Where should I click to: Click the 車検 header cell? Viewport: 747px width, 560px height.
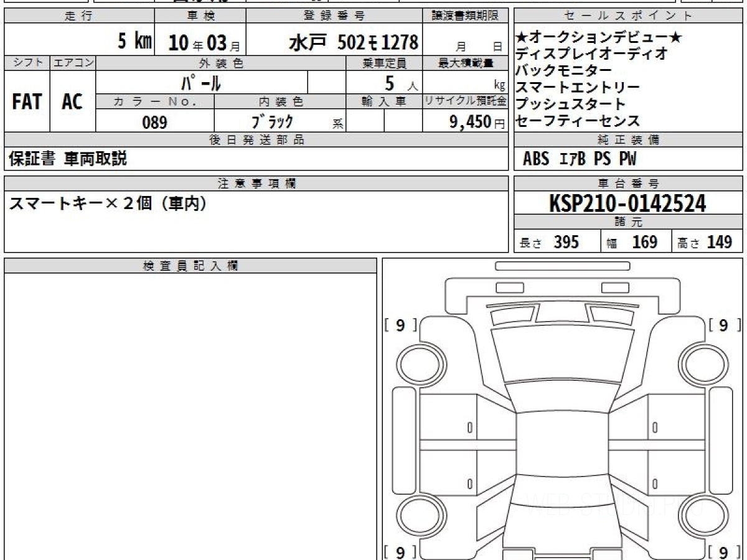(x=200, y=16)
